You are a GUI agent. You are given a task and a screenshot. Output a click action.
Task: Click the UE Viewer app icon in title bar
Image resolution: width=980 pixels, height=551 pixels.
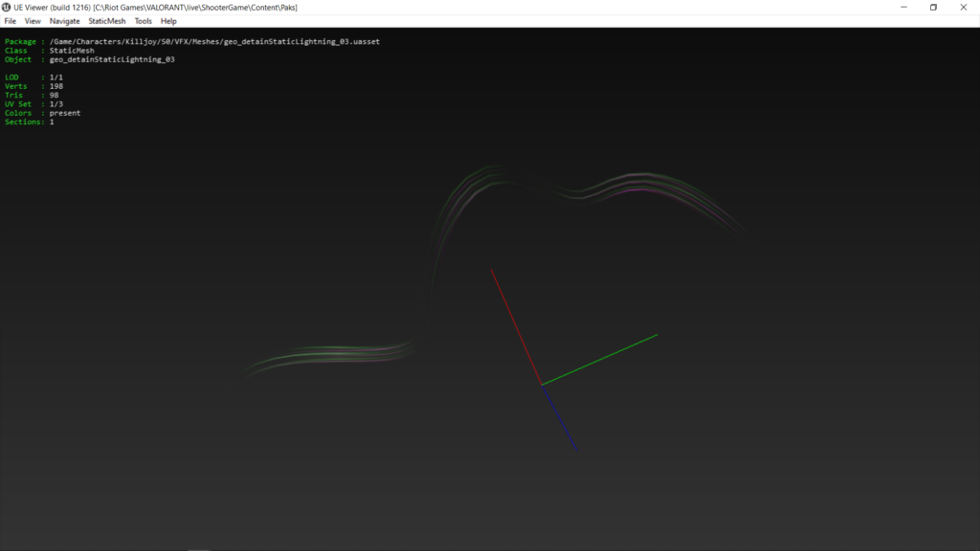7,8
